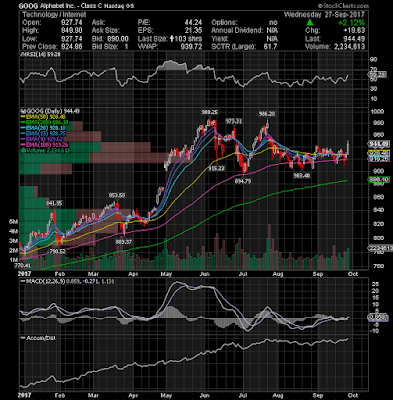Click the 973.31 price annotation
393x400 pixels.
(x=233, y=121)
